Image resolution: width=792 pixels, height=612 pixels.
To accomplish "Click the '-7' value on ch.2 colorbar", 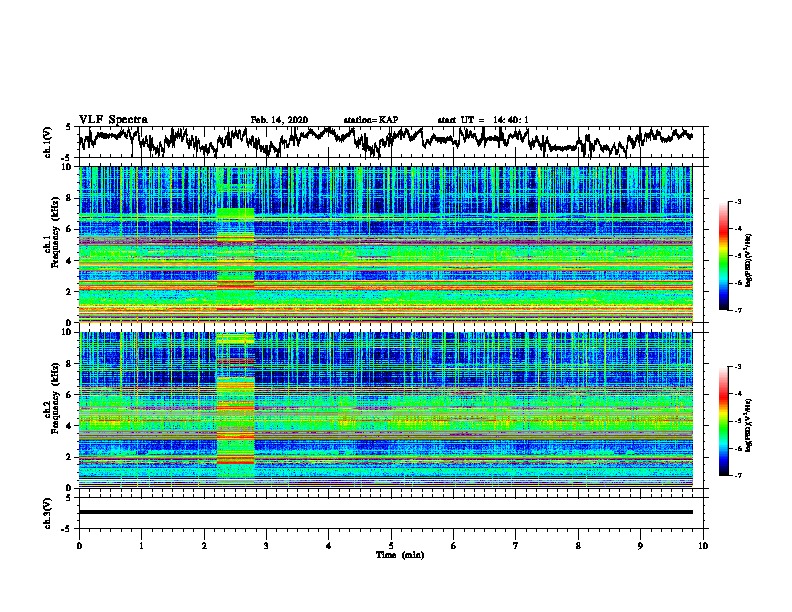I will click(738, 475).
